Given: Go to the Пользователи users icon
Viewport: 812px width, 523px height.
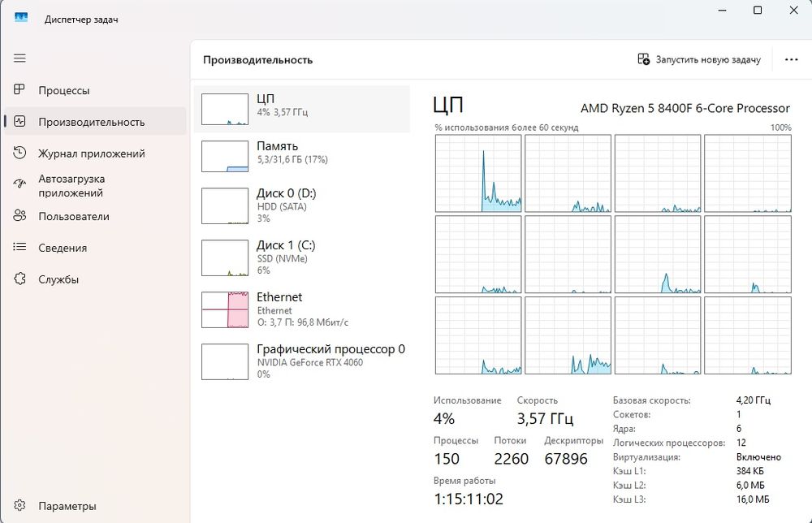Looking at the screenshot, I should coord(20,216).
